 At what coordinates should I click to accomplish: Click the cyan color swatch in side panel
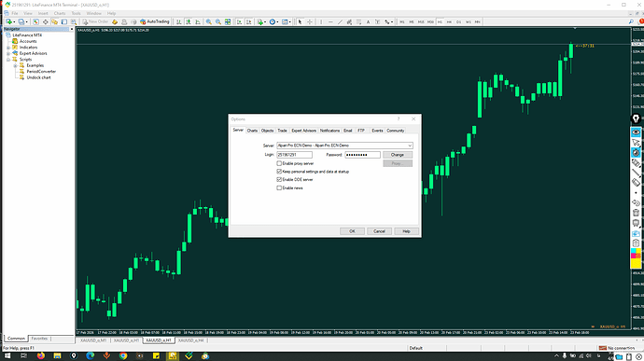click(634, 251)
